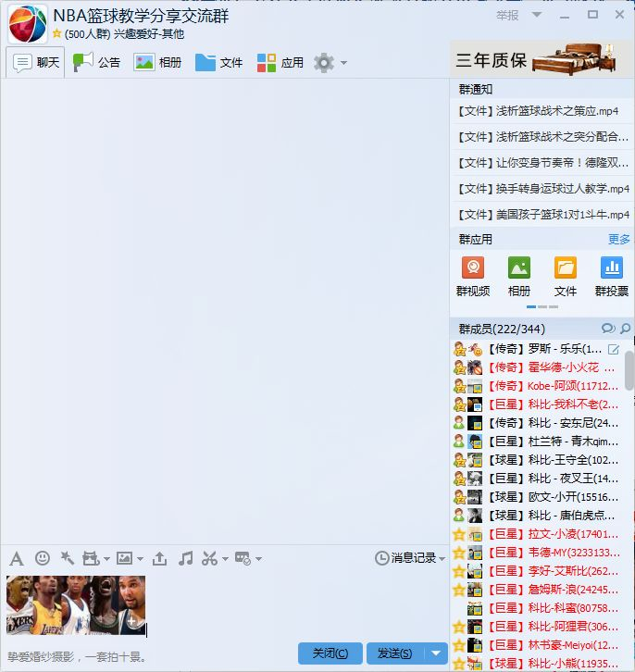Click the group member list scrollbar
635x672 pixels.
(629, 370)
